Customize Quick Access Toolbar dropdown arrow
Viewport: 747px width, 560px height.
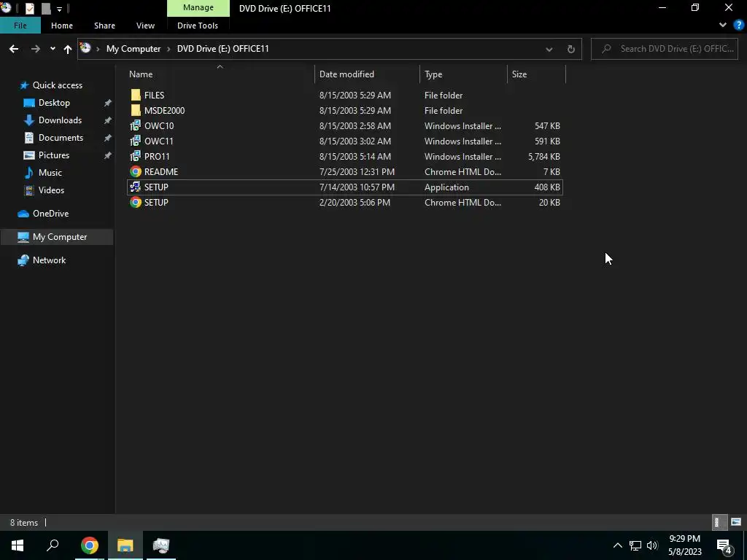(59, 9)
